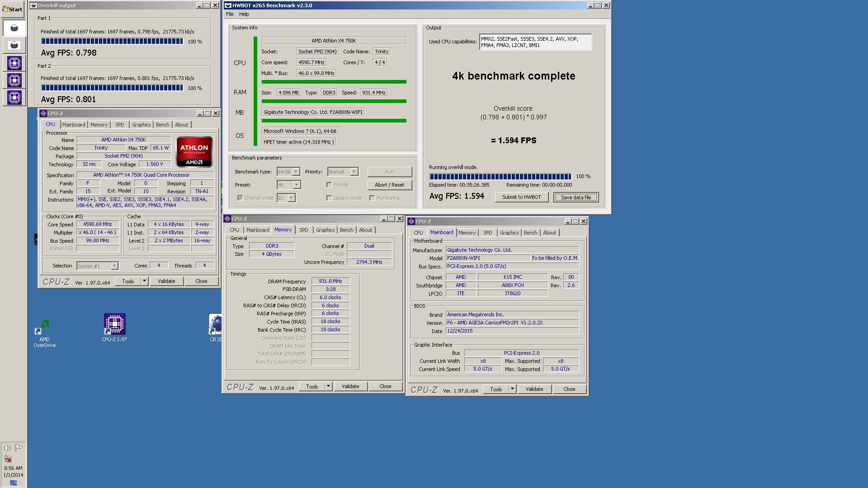
Task: Enable the Legacy mode checkbox
Action: 329,198
